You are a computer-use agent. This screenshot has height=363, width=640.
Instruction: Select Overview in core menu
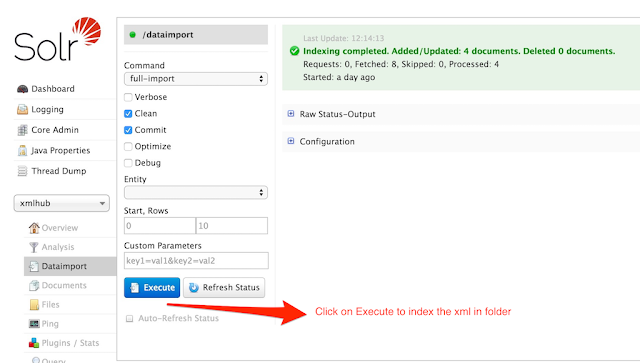coord(60,228)
